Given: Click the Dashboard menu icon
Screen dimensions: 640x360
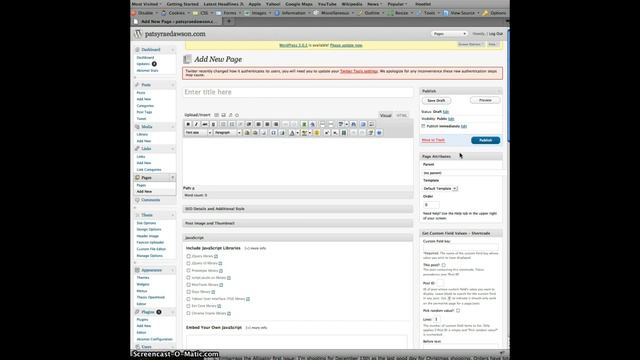Looking at the screenshot, I should coord(138,49).
